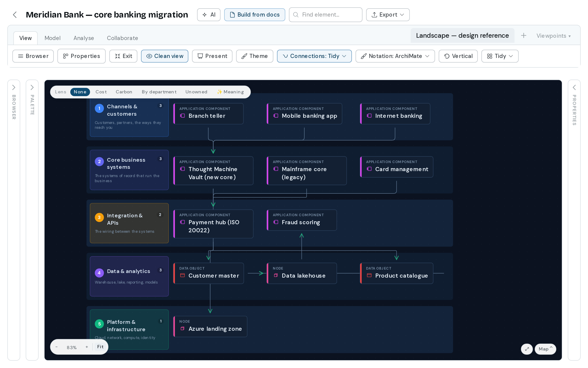Select the By department lens
The image size is (588, 368).
(159, 92)
